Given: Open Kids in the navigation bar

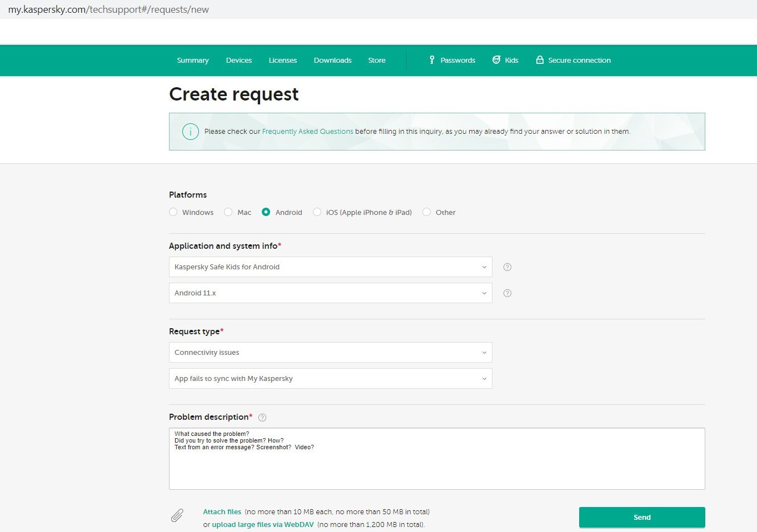Looking at the screenshot, I should pyautogui.click(x=512, y=61).
